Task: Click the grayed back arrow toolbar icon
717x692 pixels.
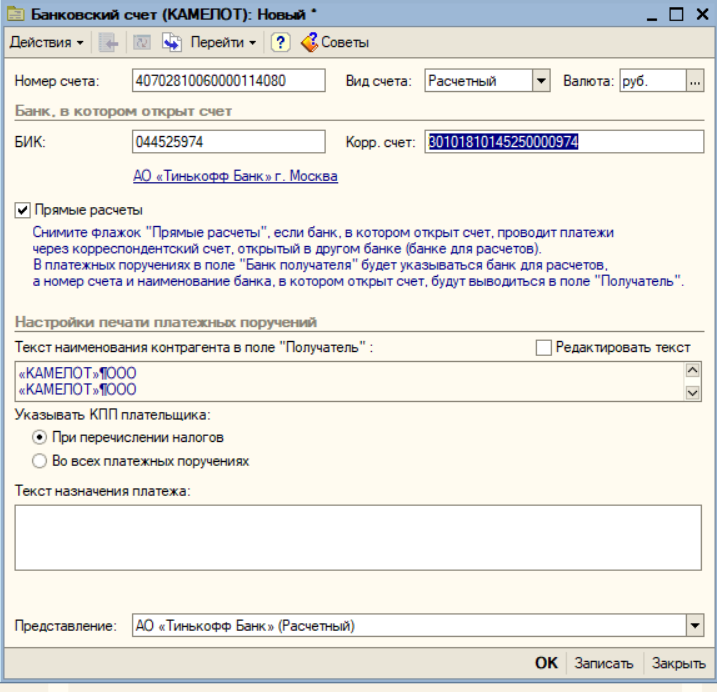Action: point(108,43)
